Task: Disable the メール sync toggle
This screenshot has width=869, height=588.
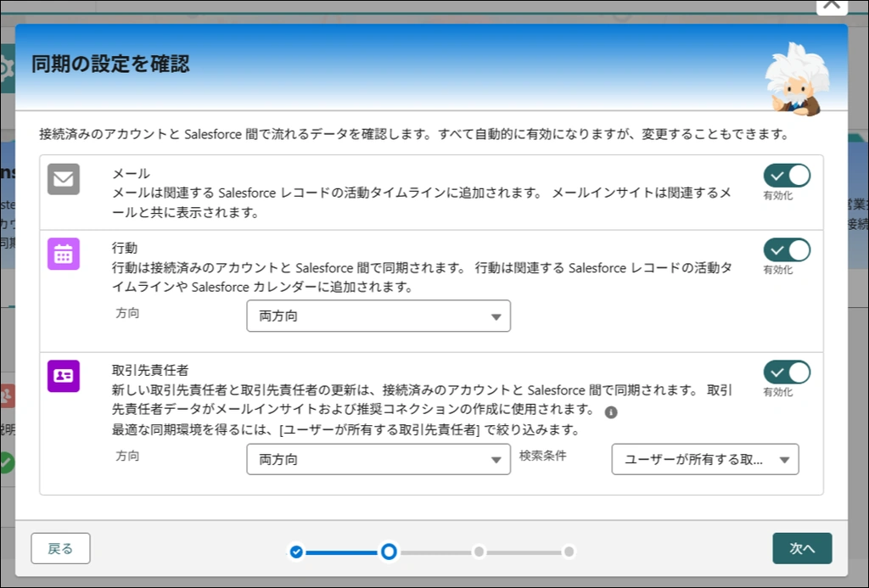Action: pyautogui.click(x=787, y=176)
